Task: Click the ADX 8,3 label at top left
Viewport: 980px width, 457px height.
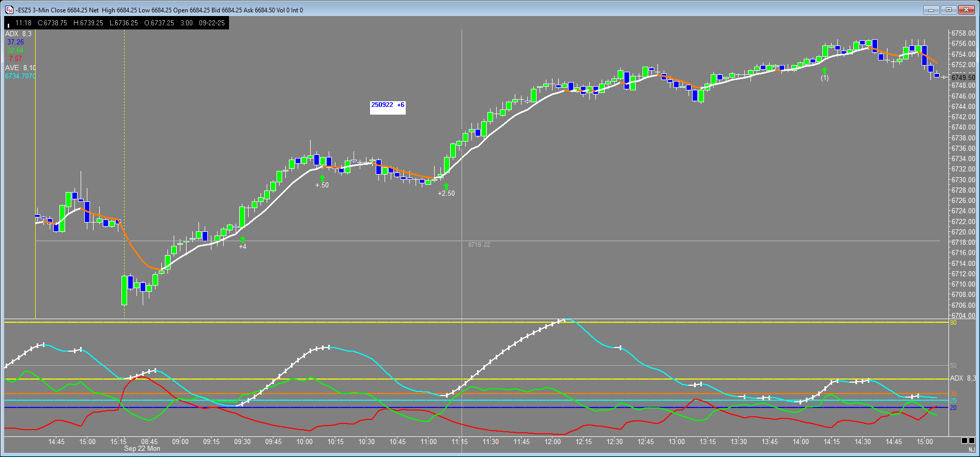Action: coord(18,34)
